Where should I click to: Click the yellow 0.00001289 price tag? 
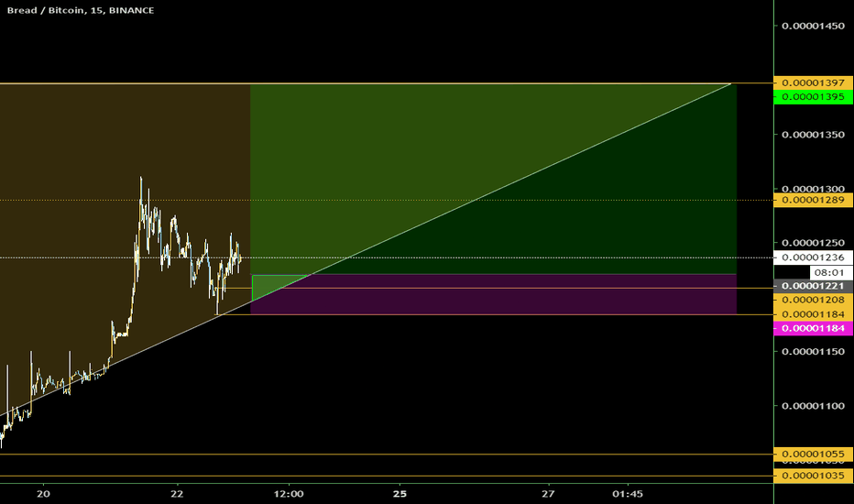[x=813, y=200]
